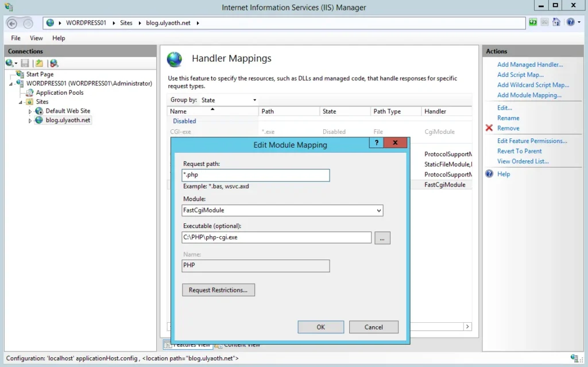Click the red X Remove action
Image resolution: width=588 pixels, height=367 pixels.
click(x=508, y=128)
